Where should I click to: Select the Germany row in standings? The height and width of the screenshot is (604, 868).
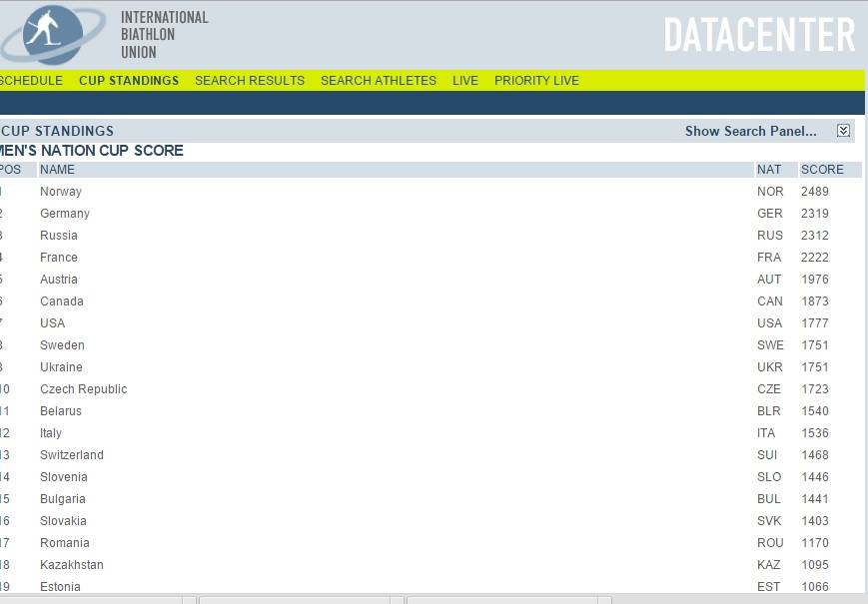[65, 214]
